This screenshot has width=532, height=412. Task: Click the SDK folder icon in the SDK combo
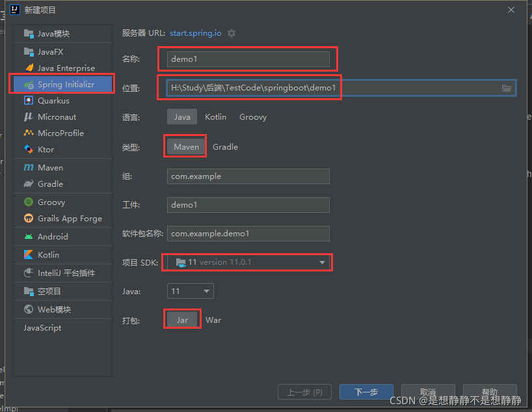[x=181, y=262]
